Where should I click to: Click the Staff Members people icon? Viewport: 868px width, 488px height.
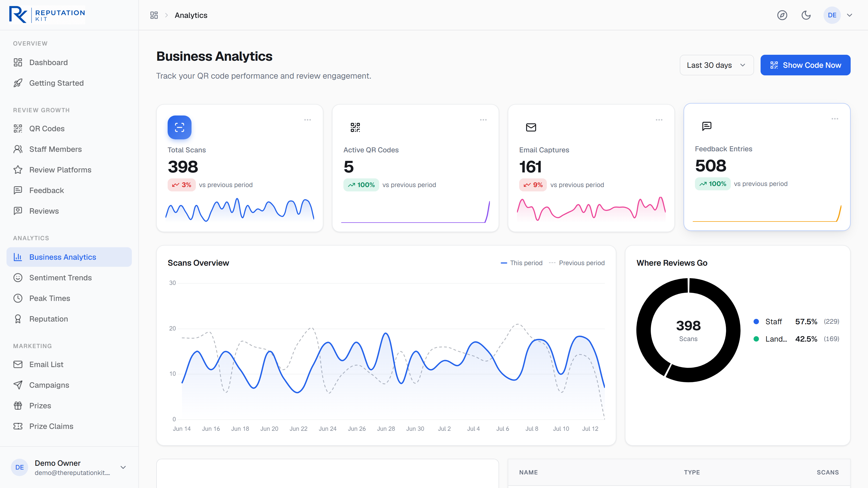click(x=18, y=149)
